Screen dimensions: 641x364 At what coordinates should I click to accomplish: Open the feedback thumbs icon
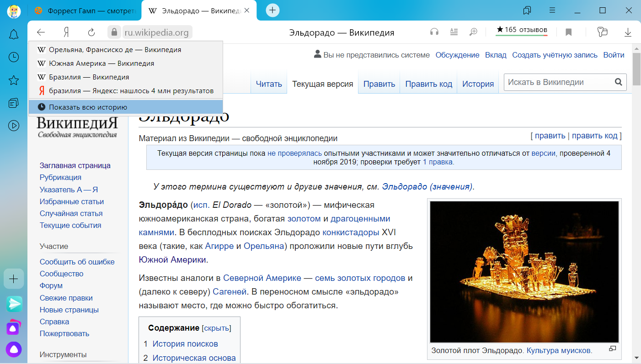pos(603,32)
